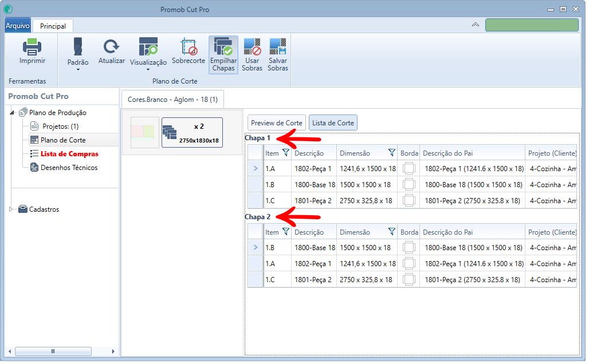Select 2750 x 325,8 x 18 cell in Chapa 2

point(367,279)
